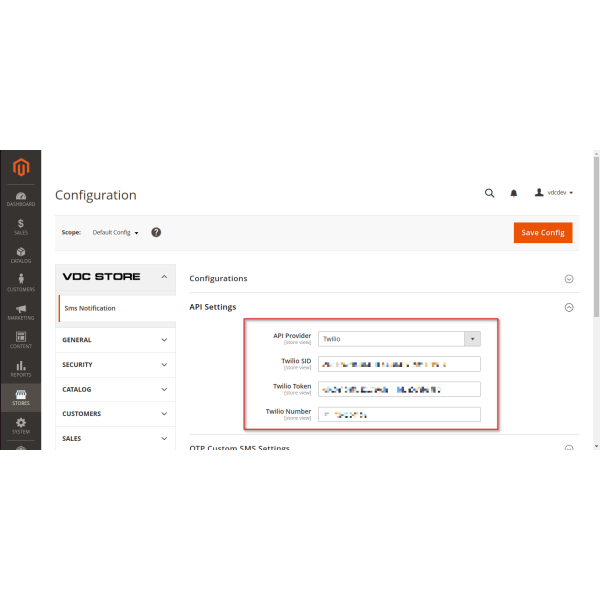The width and height of the screenshot is (600, 600).
Task: Open the vdcdev account menu
Action: 554,193
